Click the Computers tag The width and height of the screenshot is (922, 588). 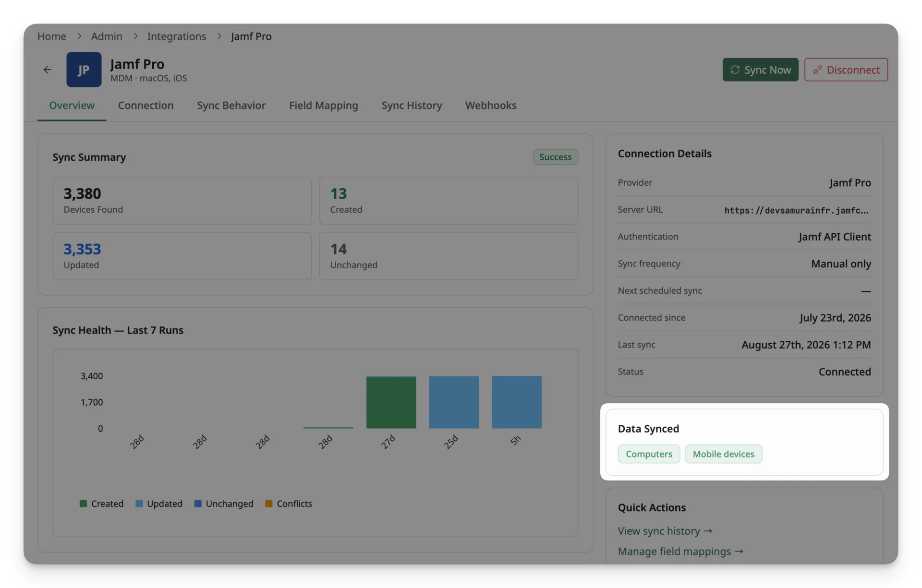[x=649, y=454]
